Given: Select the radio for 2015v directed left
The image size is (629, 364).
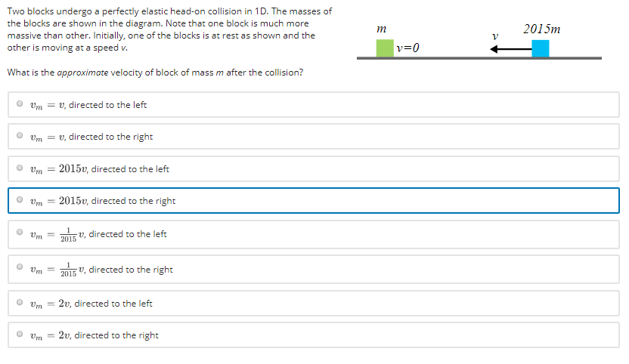Looking at the screenshot, I should 19,168.
